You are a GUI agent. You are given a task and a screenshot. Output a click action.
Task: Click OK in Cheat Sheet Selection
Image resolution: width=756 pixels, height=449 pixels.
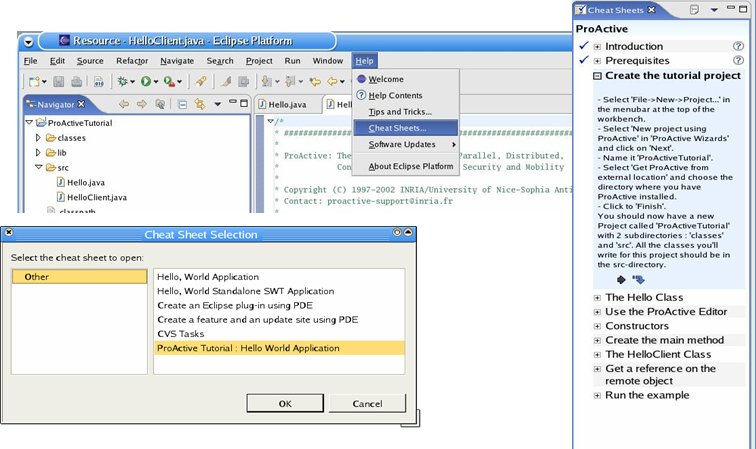(285, 403)
